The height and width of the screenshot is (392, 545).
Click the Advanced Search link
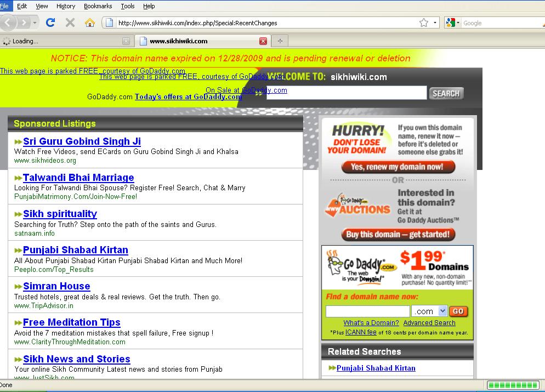[429, 322]
